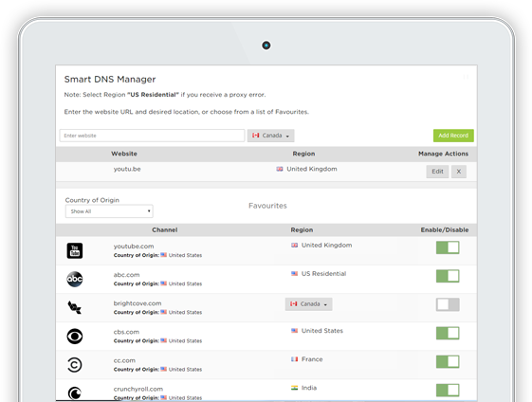
Task: Click India region text for crunchyroll.com
Action: [x=309, y=388]
